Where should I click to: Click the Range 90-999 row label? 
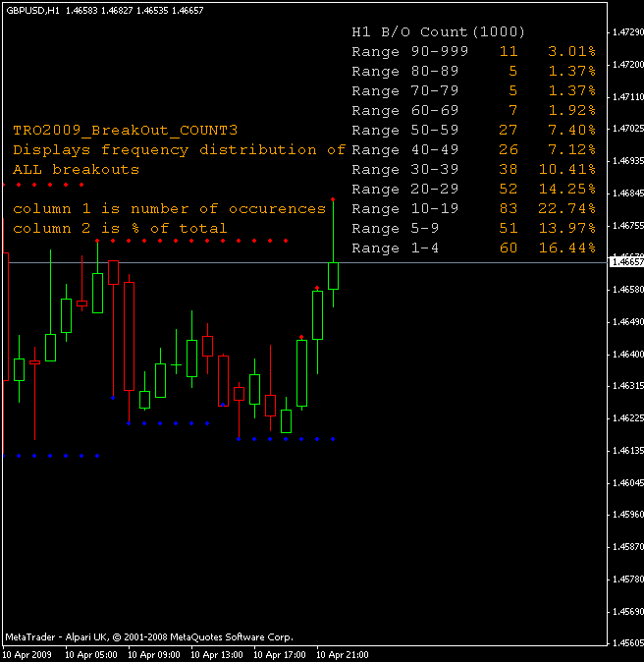[x=409, y=51]
